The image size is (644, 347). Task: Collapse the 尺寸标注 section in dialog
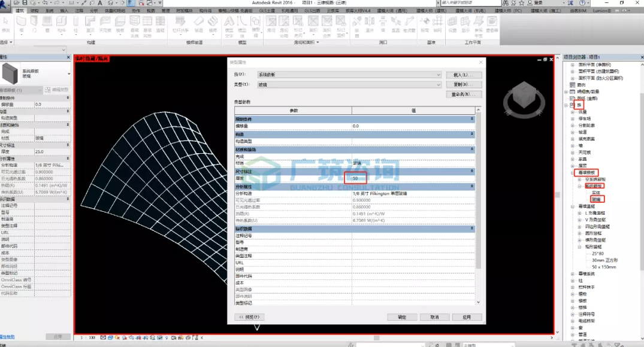tap(471, 172)
